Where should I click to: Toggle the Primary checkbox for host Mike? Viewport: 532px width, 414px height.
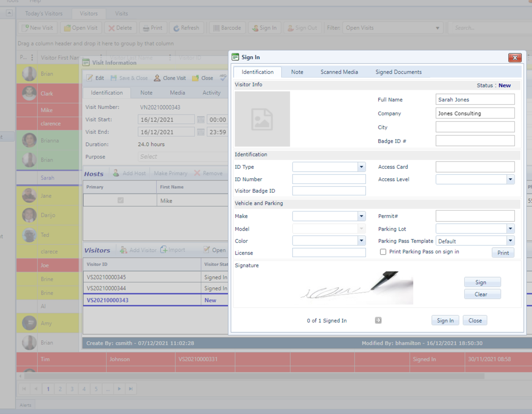point(121,200)
